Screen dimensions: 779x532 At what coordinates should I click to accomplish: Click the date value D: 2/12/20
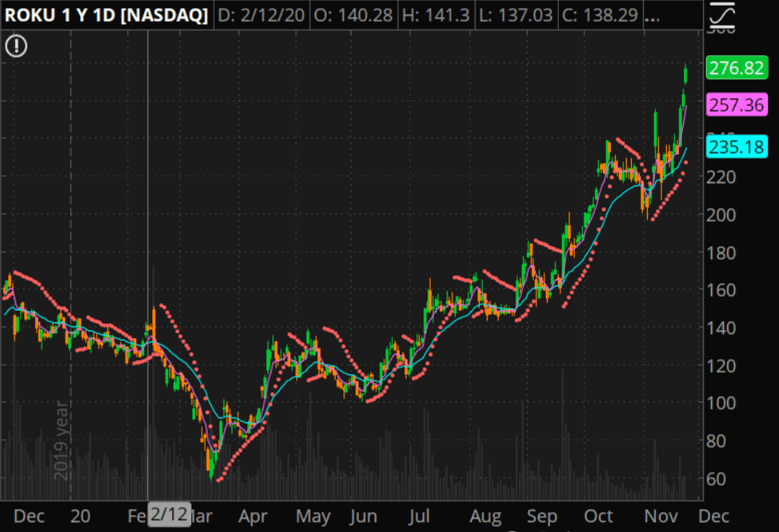261,15
